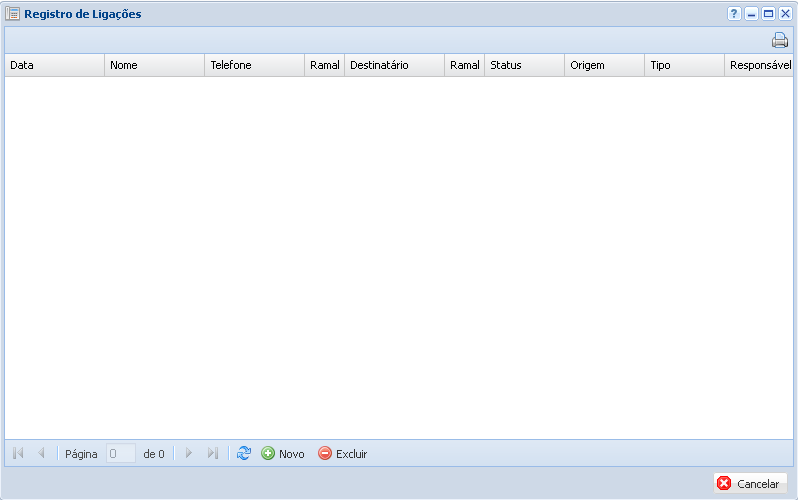Open the Registro de Ligações window icon
Screen dimensions: 798x500
pos(13,14)
